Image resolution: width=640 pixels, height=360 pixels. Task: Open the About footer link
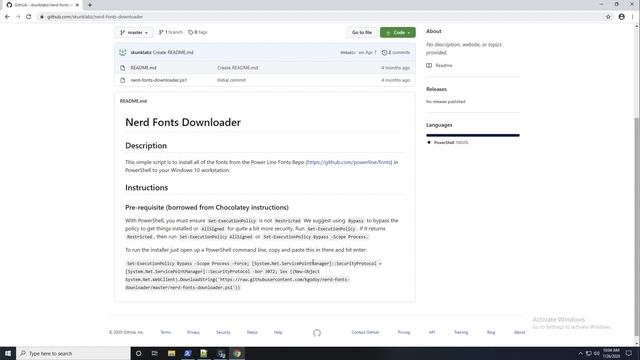coord(520,332)
